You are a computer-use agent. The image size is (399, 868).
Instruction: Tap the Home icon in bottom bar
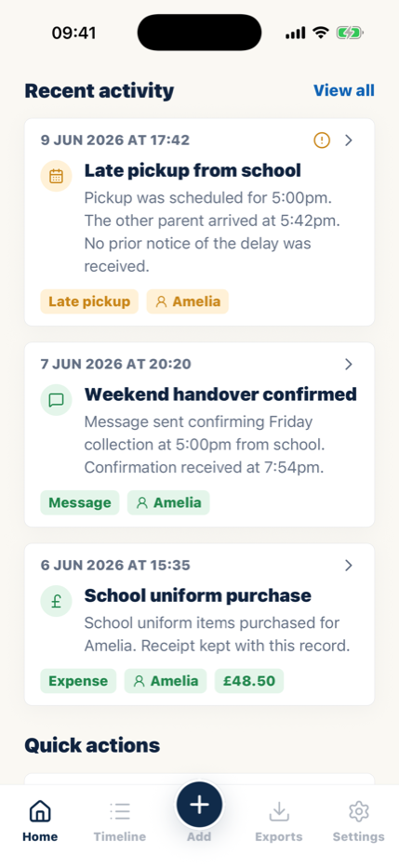point(40,811)
